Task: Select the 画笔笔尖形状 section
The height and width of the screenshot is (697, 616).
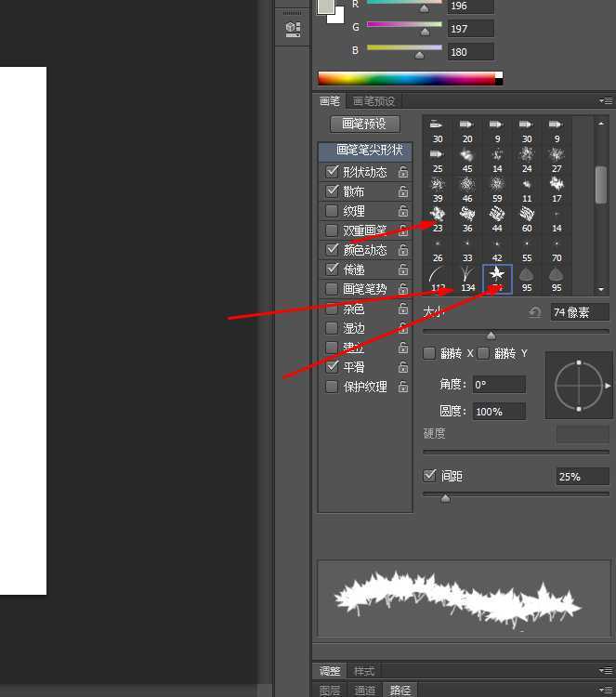Action: coord(365,151)
